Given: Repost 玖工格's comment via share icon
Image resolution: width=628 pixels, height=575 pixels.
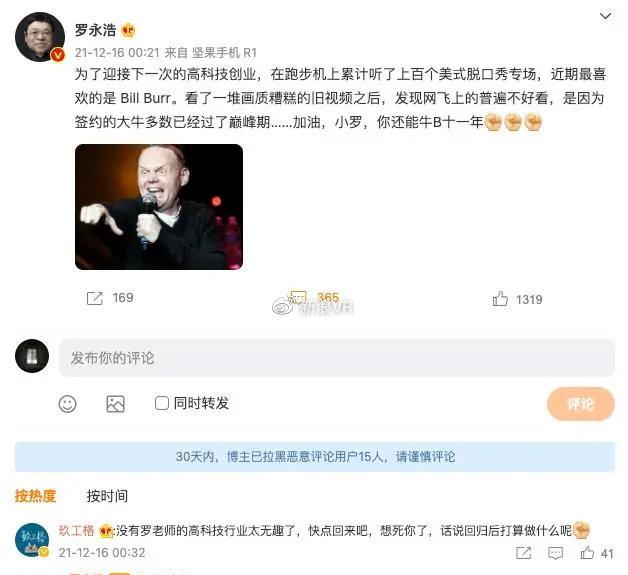Looking at the screenshot, I should 523,553.
